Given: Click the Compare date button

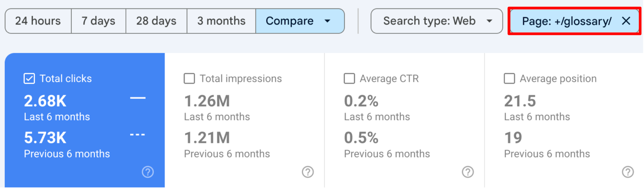Looking at the screenshot, I should pos(289,21).
